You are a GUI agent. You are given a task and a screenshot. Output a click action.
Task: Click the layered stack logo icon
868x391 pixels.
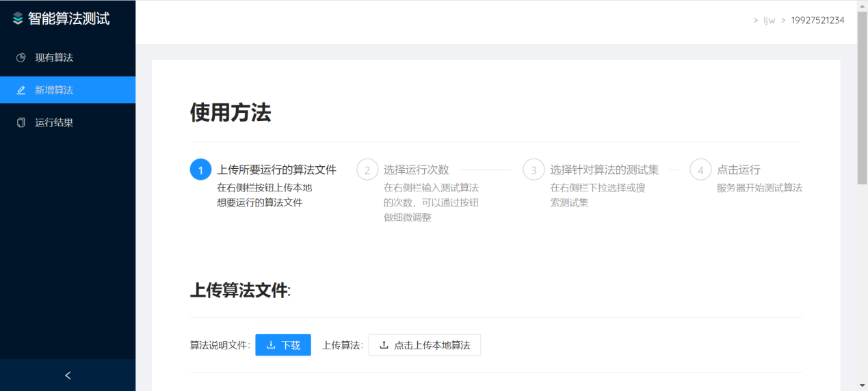point(18,18)
